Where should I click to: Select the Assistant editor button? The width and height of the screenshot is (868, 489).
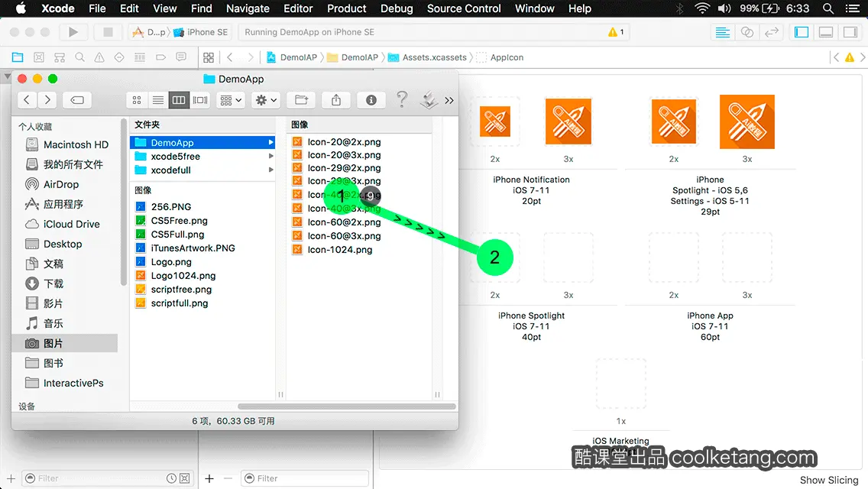click(747, 32)
